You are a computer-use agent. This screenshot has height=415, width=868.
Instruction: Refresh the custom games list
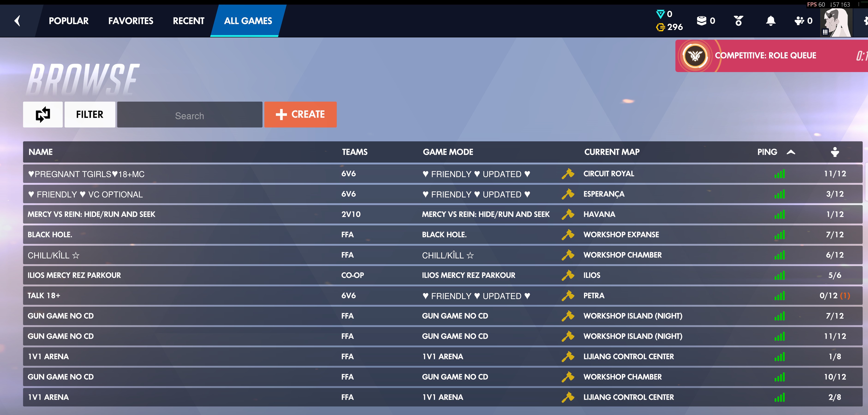(43, 114)
